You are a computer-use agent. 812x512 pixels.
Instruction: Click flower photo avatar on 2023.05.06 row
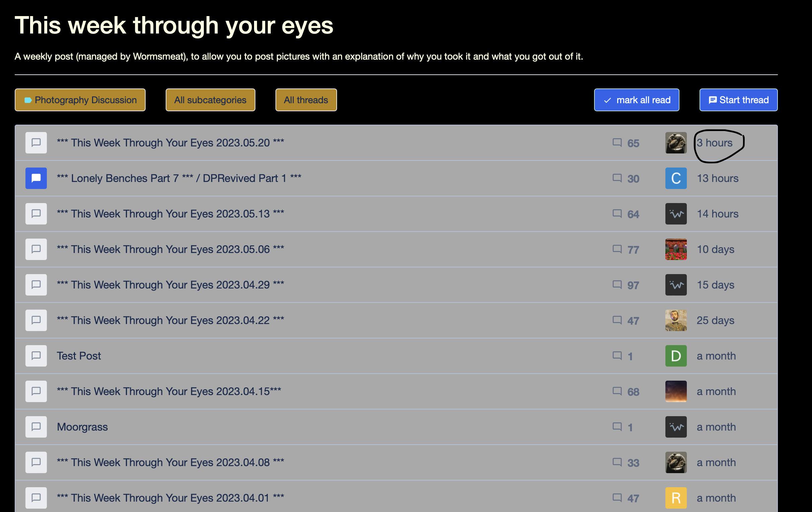[676, 249]
